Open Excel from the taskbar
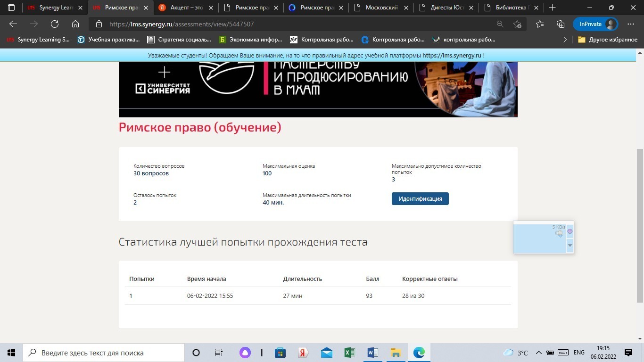This screenshot has height=362, width=644. [350, 353]
